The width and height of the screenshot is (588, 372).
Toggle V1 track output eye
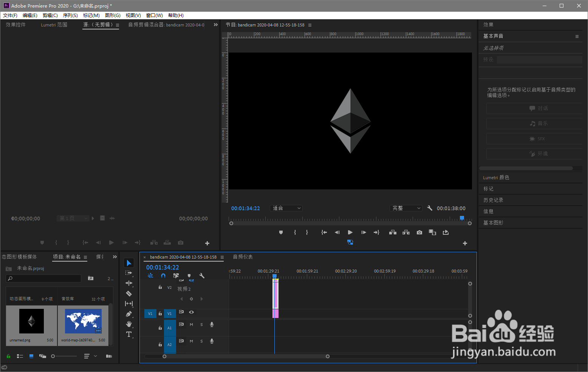(x=192, y=312)
